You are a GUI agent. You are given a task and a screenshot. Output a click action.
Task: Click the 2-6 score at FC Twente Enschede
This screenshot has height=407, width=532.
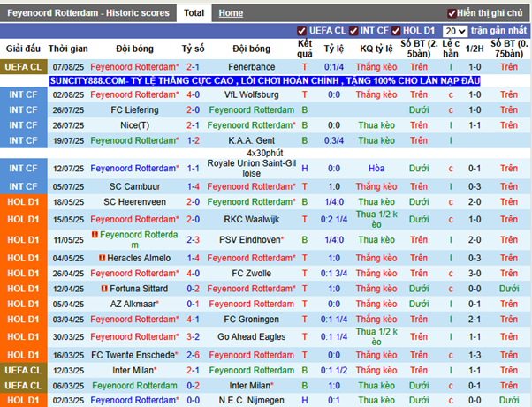[193, 355]
